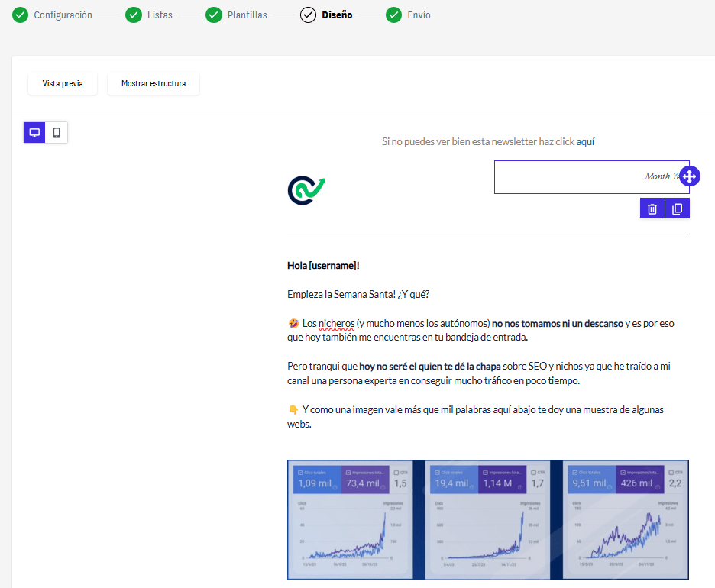Screen dimensions: 715x588
Task: Click the green check on Configuración step
Action: [x=20, y=15]
